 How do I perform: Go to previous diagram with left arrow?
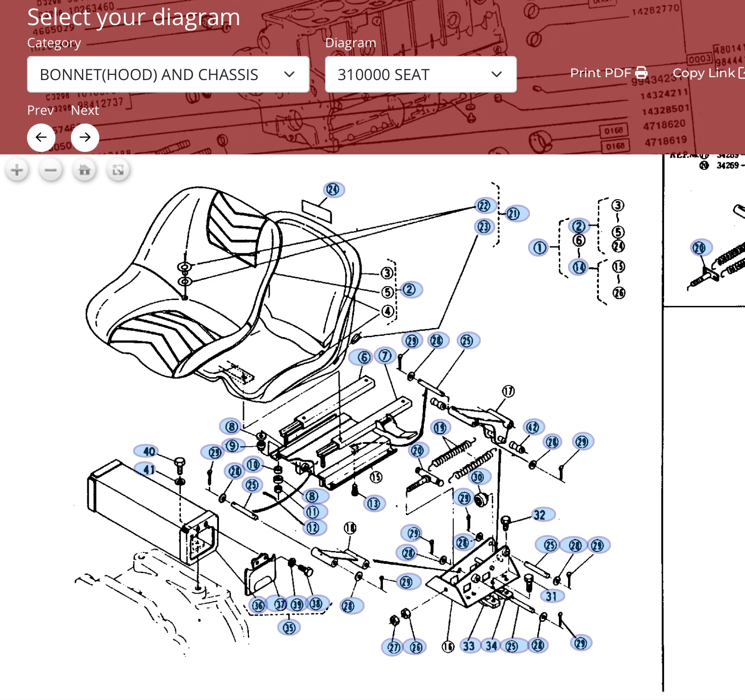click(x=41, y=137)
